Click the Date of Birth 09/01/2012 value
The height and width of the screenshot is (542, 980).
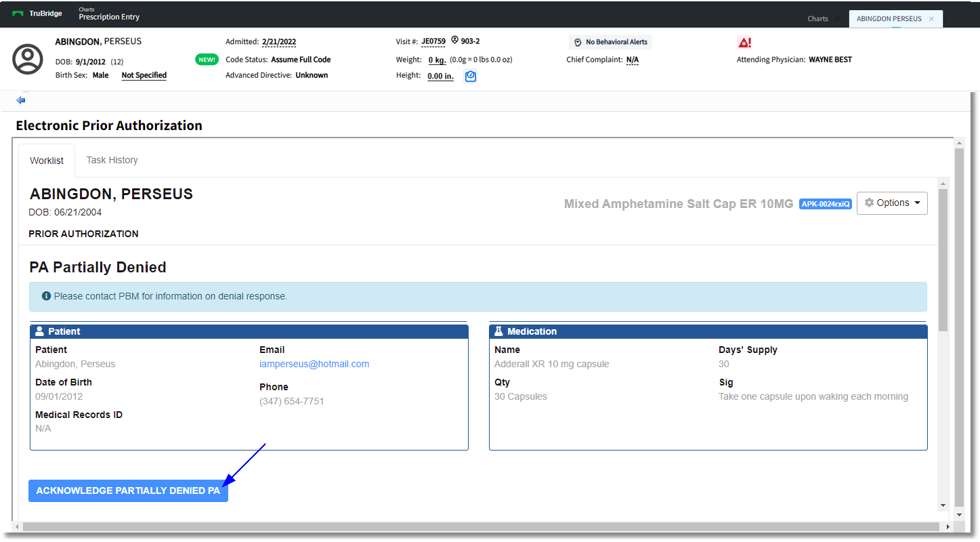click(x=59, y=396)
